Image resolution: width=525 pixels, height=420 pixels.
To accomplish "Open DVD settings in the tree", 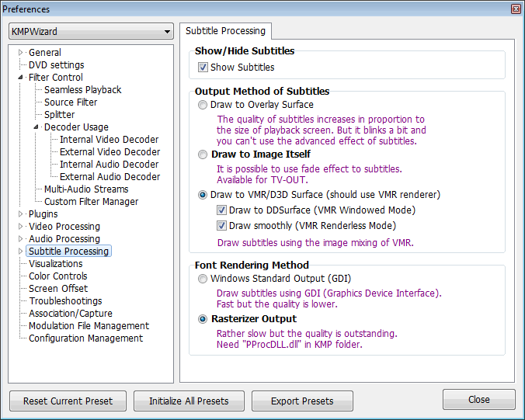I will 56,65.
